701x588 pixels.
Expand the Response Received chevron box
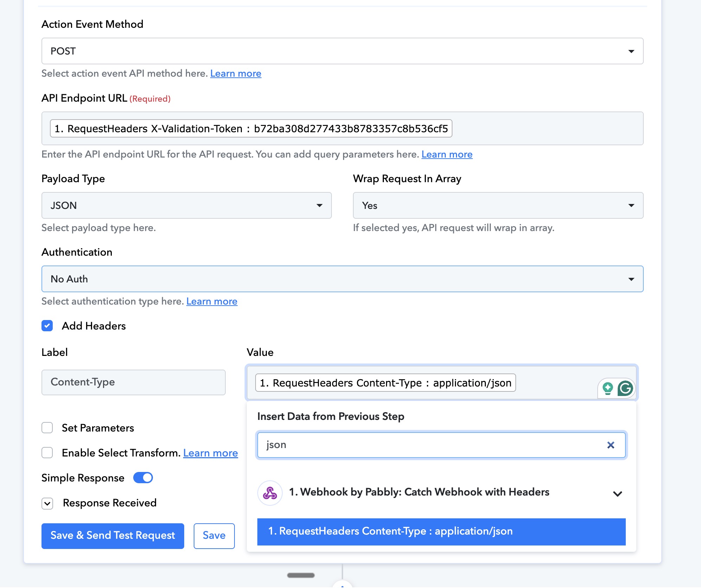47,503
